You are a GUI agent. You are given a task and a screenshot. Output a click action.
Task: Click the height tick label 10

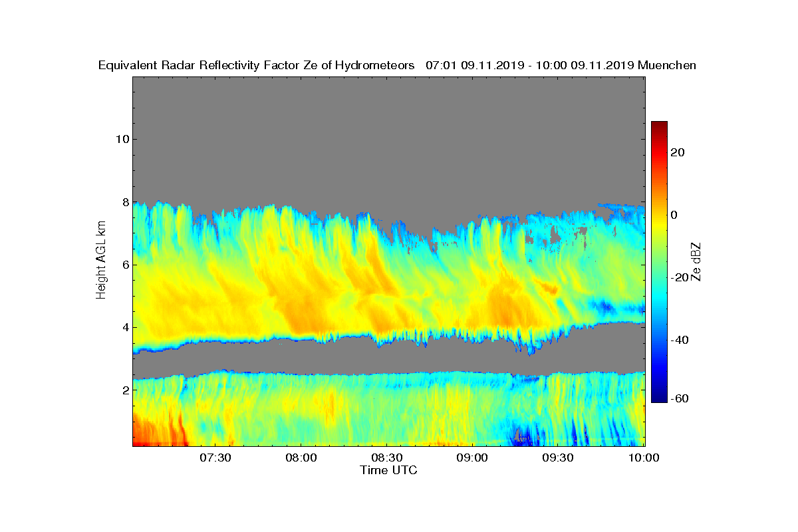click(121, 139)
